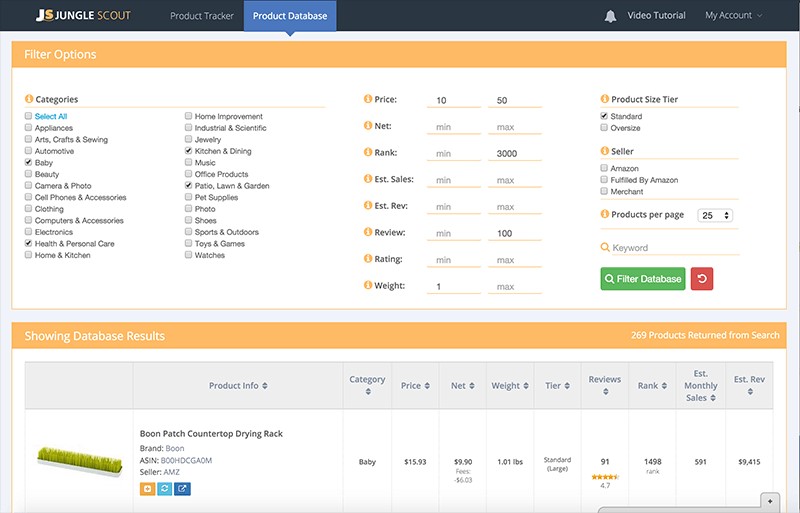The width and height of the screenshot is (800, 513).
Task: Click the green Filter Database button
Action: tap(643, 279)
